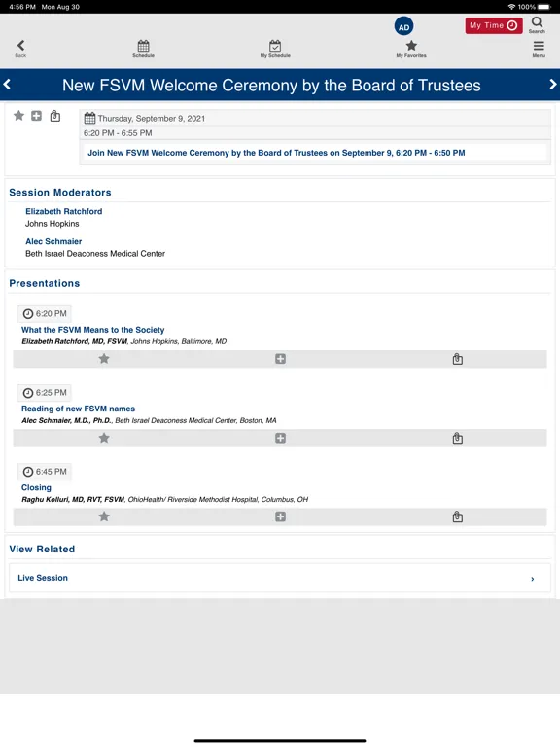560x747 pixels.
Task: Open the My Schedule tab
Action: 275,49
